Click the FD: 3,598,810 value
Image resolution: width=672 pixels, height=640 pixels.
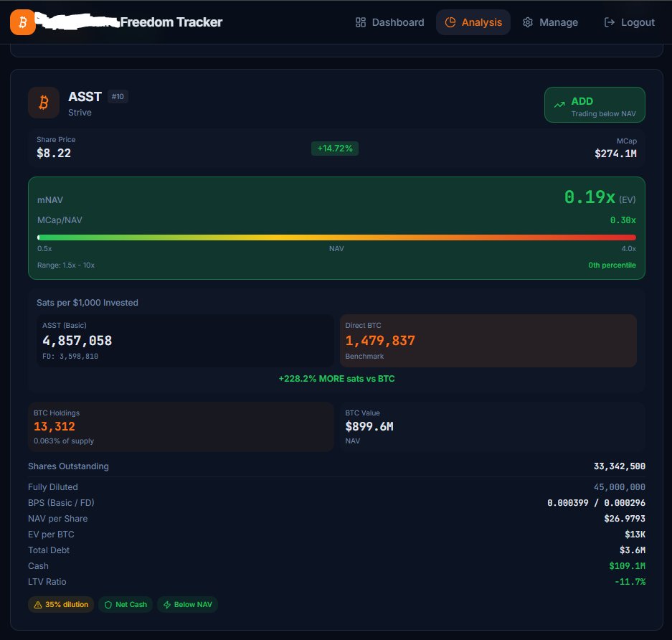point(70,356)
